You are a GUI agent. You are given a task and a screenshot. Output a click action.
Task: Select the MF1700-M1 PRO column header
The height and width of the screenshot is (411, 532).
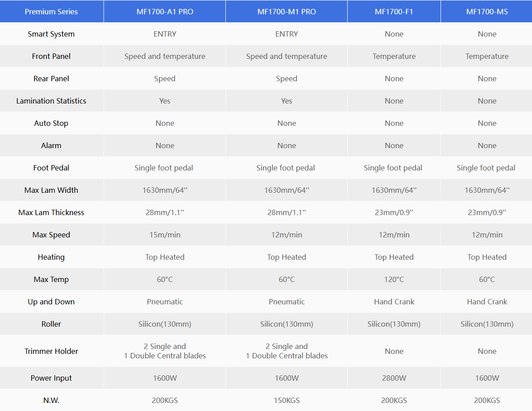(287, 12)
